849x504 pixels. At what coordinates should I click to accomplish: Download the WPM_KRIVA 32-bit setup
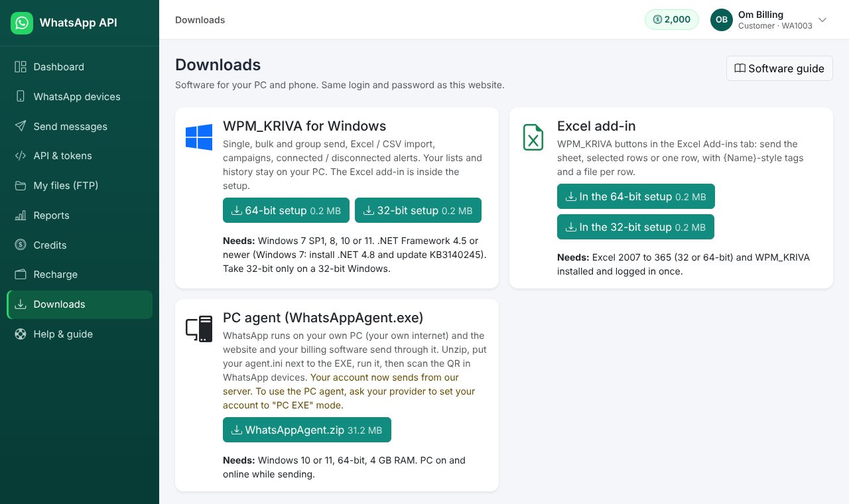tap(418, 210)
